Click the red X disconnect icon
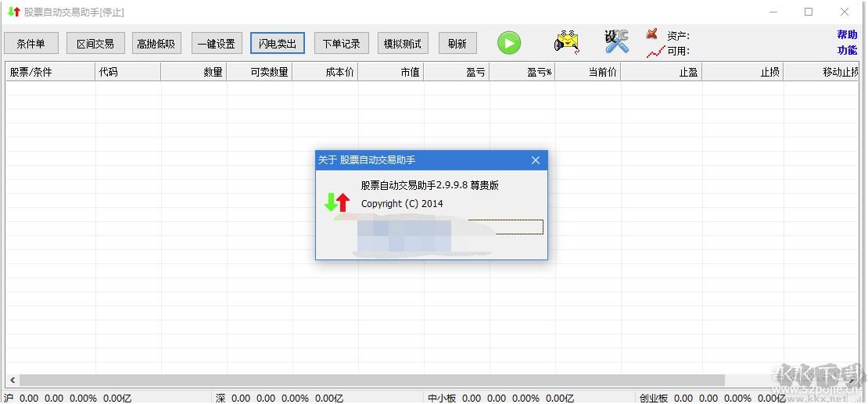This screenshot has height=404, width=868. pos(652,34)
